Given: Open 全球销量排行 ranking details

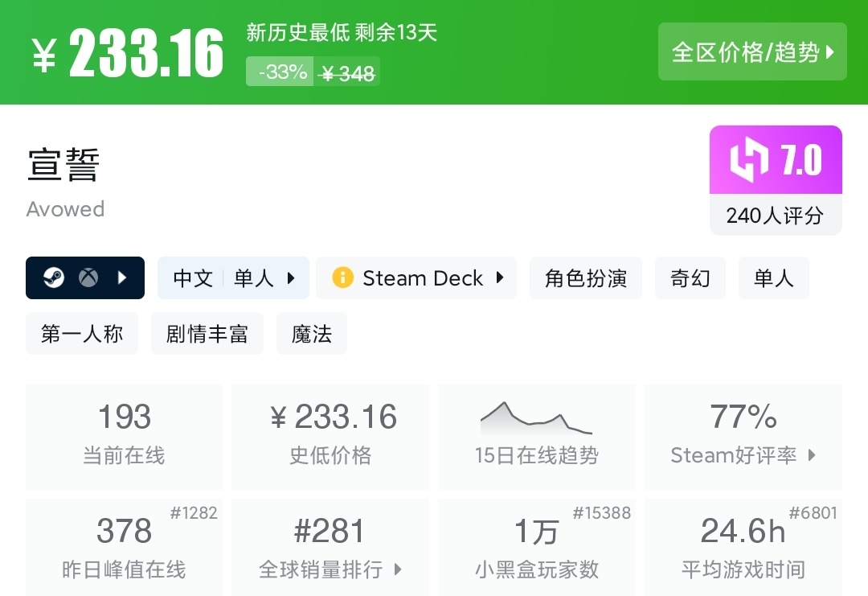Looking at the screenshot, I should 330,551.
